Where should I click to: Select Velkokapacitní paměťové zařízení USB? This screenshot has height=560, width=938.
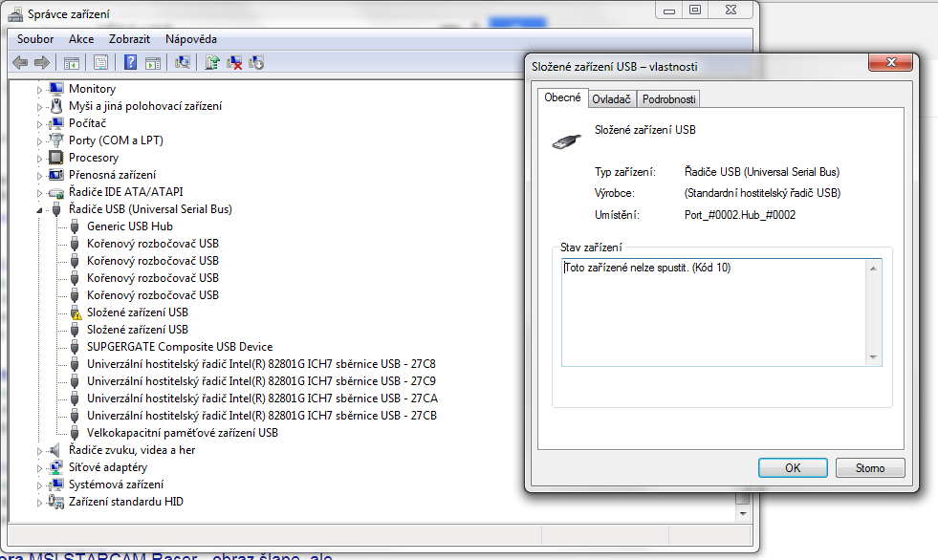[x=183, y=433]
